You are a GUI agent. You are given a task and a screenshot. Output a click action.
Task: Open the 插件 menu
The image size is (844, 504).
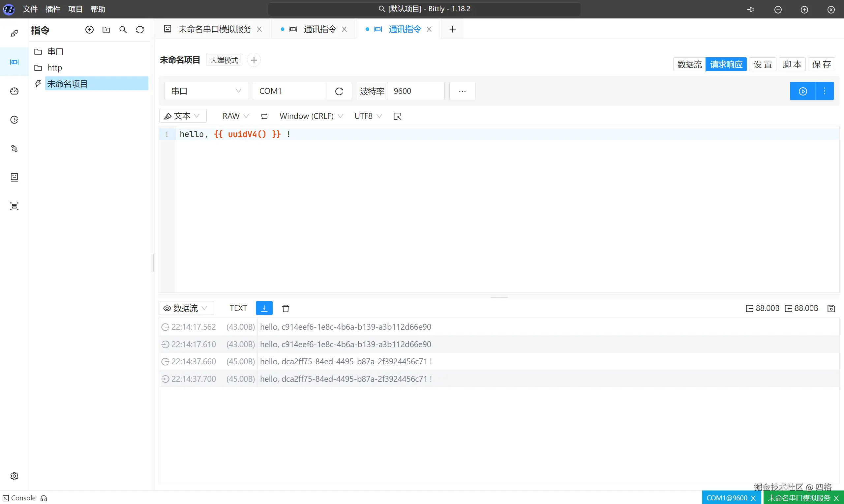(x=53, y=9)
